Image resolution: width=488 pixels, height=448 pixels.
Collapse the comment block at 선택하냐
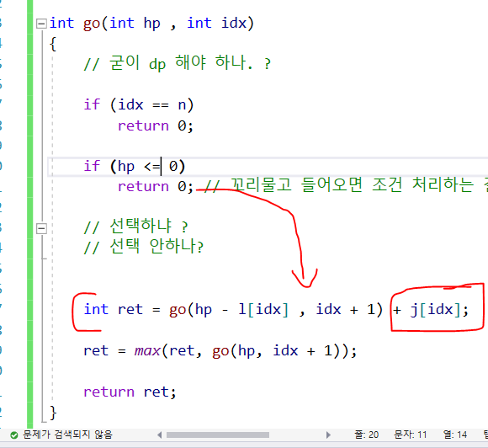[41, 228]
